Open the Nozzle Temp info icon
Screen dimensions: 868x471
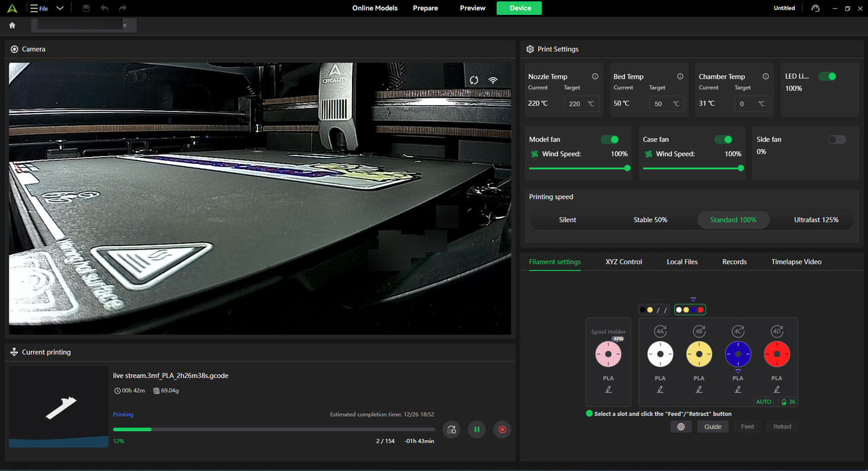(595, 77)
